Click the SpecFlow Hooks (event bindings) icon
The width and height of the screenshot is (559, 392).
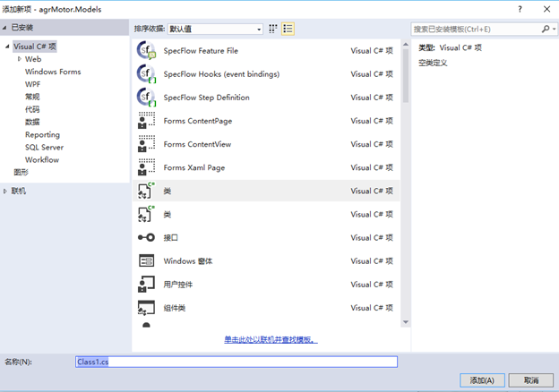(146, 74)
